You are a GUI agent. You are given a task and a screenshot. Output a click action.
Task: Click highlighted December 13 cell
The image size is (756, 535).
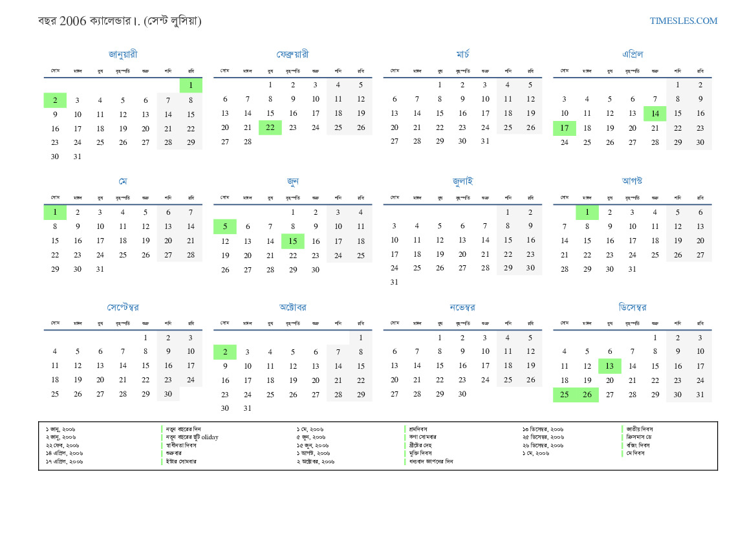tap(609, 366)
